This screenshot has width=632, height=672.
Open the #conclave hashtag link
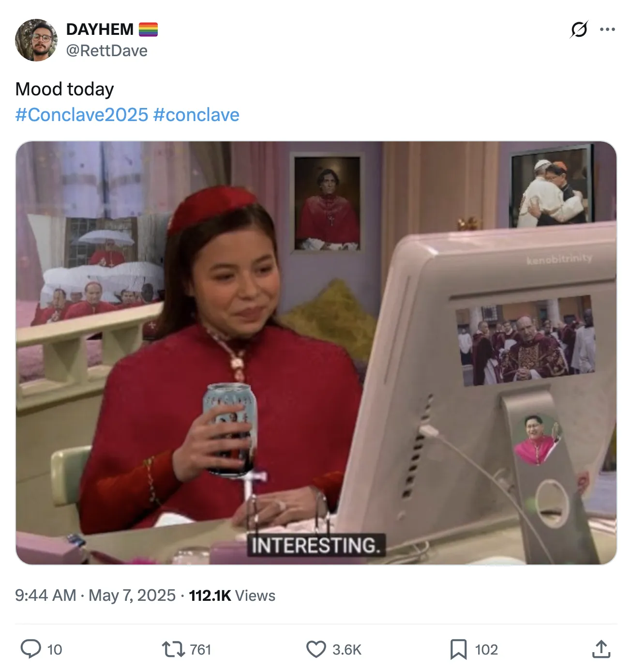click(196, 115)
